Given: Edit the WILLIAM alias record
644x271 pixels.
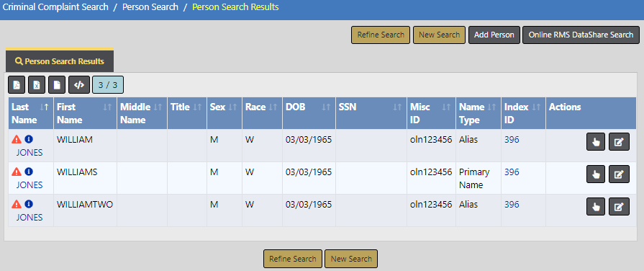Looking at the screenshot, I should coord(619,142).
